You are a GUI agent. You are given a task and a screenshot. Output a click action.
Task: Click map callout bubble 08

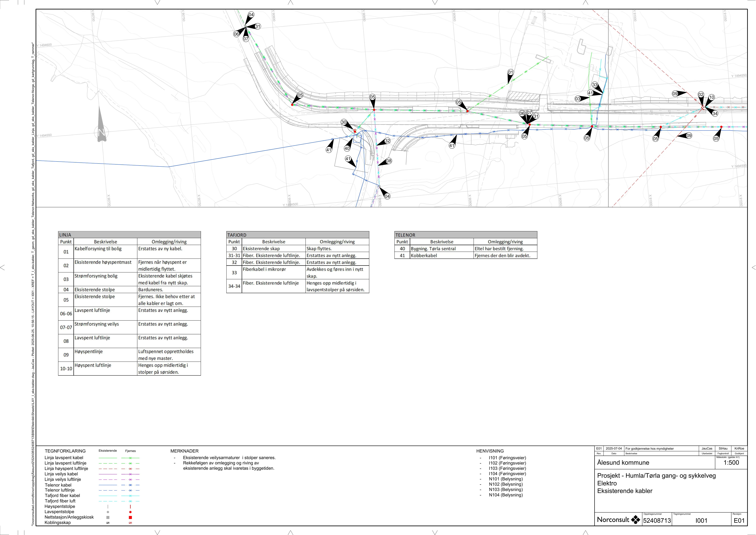[389, 161]
